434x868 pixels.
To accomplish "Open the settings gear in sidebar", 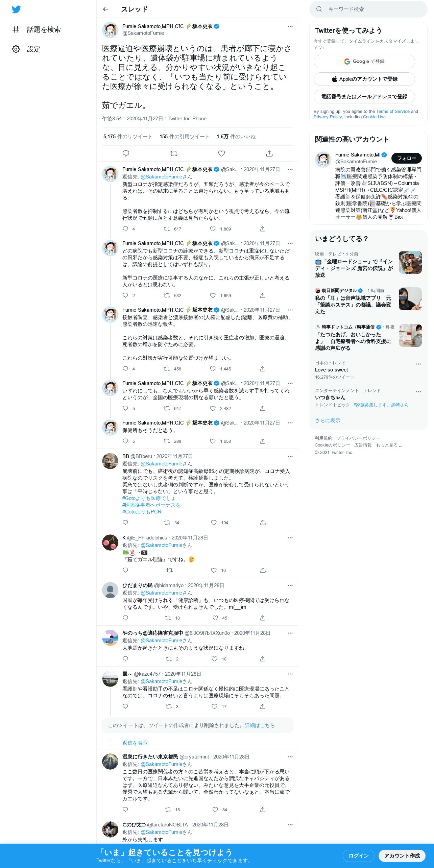I will click(x=16, y=49).
